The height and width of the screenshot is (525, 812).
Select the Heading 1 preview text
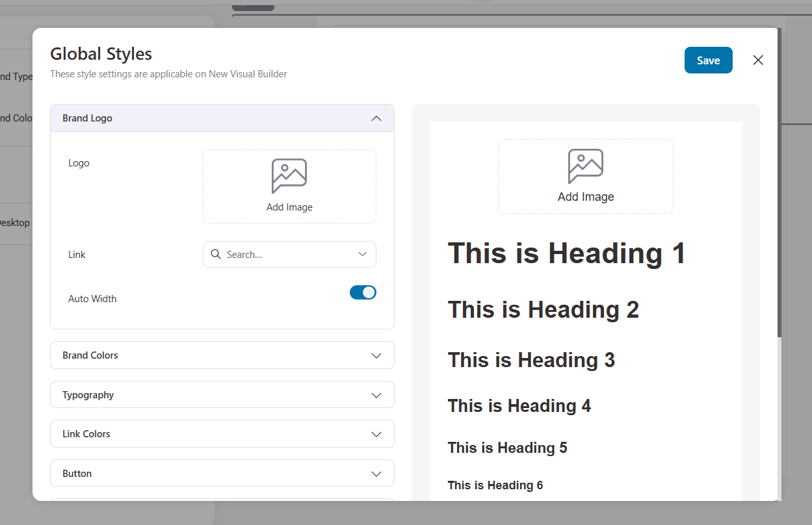tap(566, 253)
